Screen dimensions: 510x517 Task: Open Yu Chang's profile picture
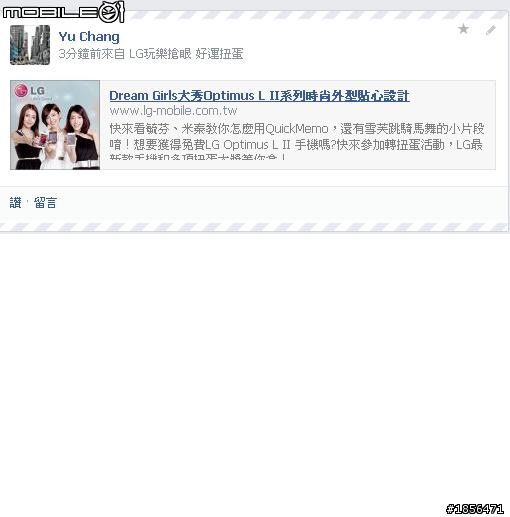click(x=30, y=45)
